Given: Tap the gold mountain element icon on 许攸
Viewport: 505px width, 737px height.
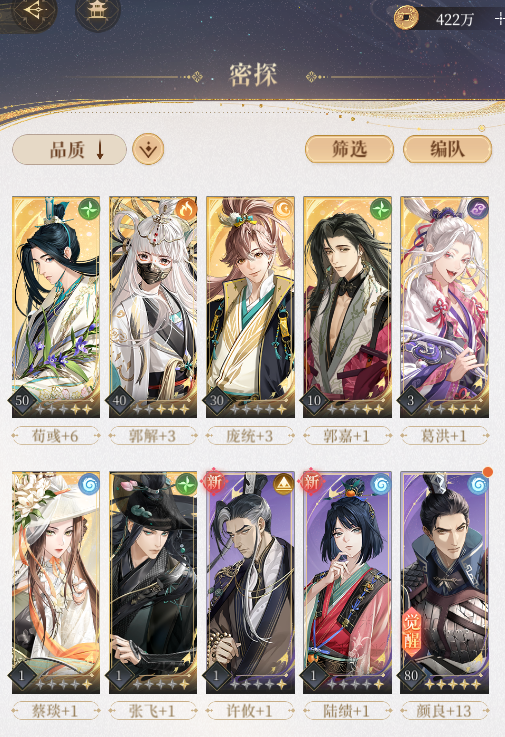Looking at the screenshot, I should point(284,484).
